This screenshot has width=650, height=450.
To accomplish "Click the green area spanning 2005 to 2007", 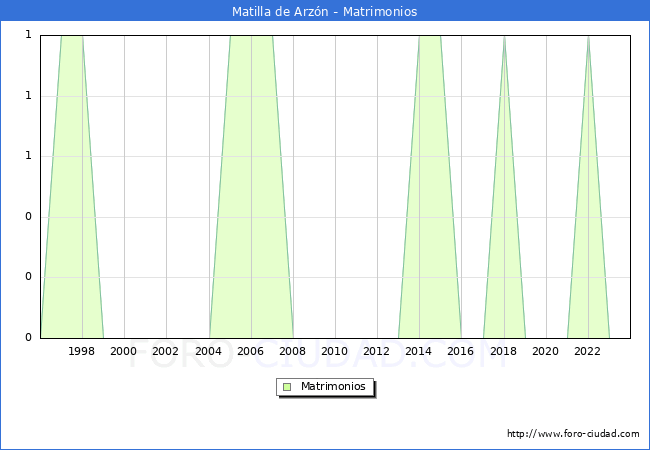I will pyautogui.click(x=251, y=186).
